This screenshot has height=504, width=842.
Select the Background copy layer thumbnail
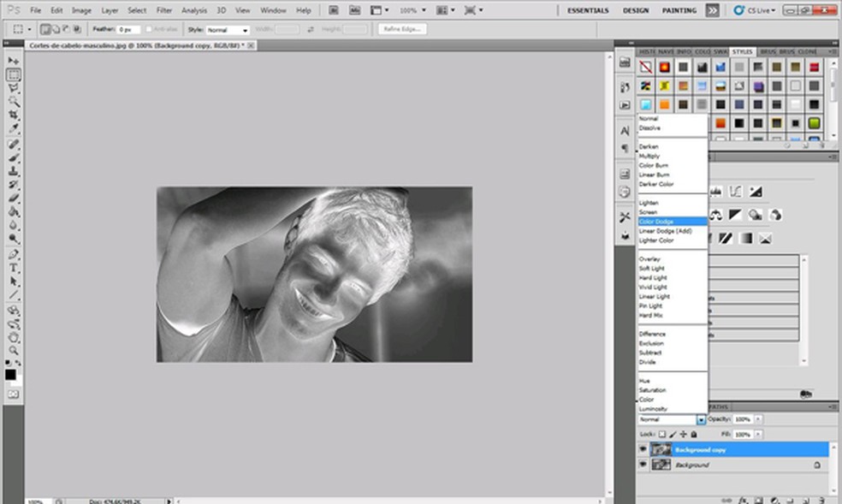[x=661, y=449]
